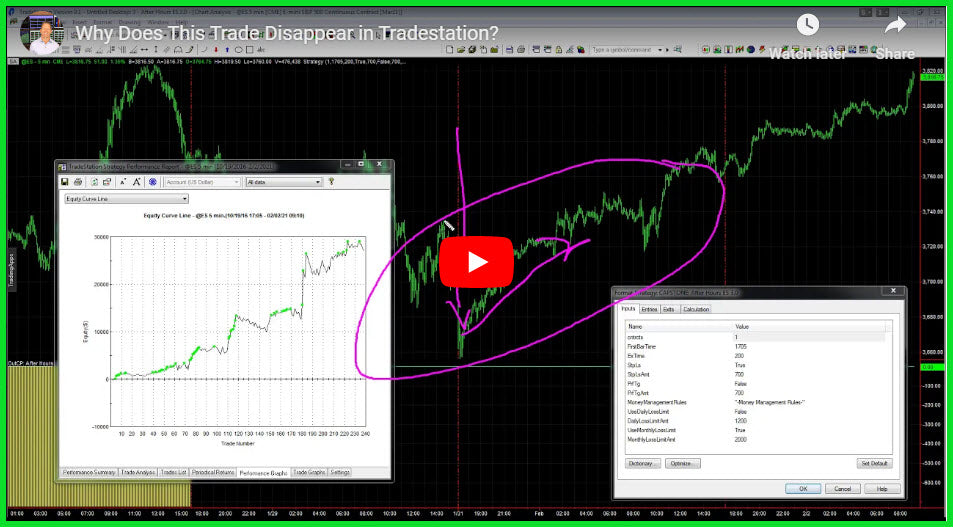Click the yellow lightbulb help icon

pos(332,181)
